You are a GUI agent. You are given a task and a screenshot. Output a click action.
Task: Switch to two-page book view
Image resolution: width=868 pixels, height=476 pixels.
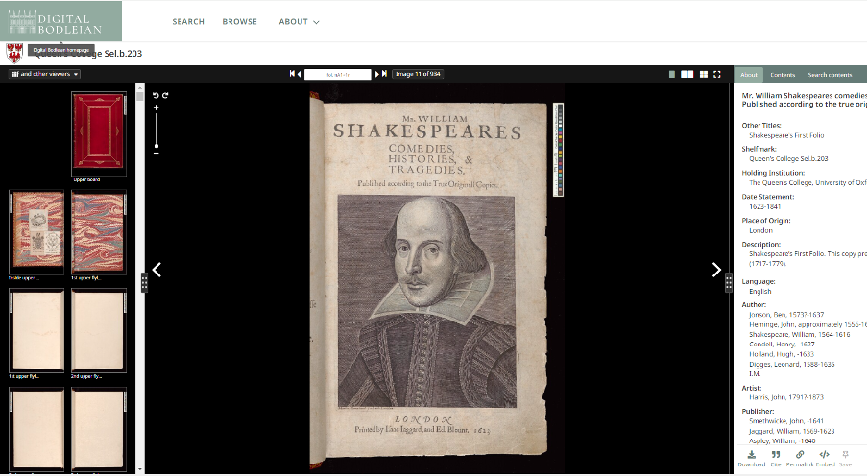tap(687, 74)
